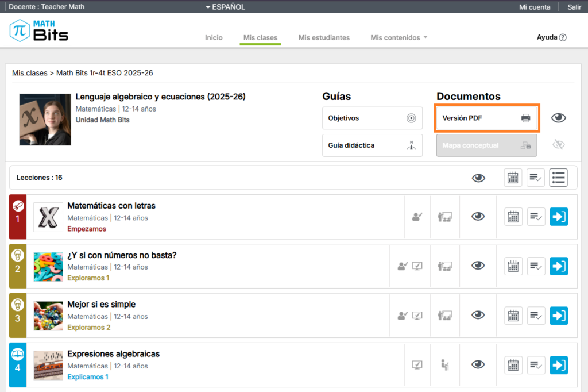The width and height of the screenshot is (588, 392).
Task: Click the Guía didáctica download icon
Action: click(411, 145)
